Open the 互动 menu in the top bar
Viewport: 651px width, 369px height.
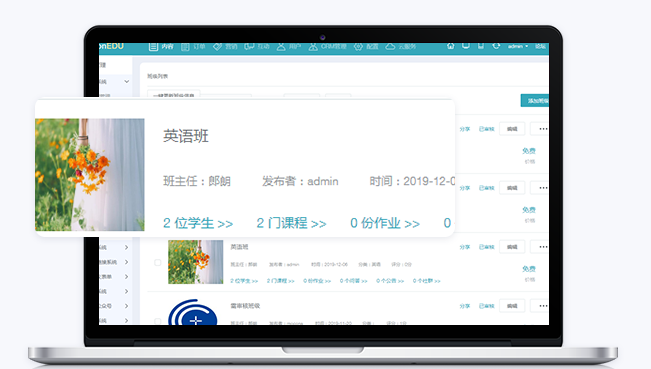tap(257, 46)
